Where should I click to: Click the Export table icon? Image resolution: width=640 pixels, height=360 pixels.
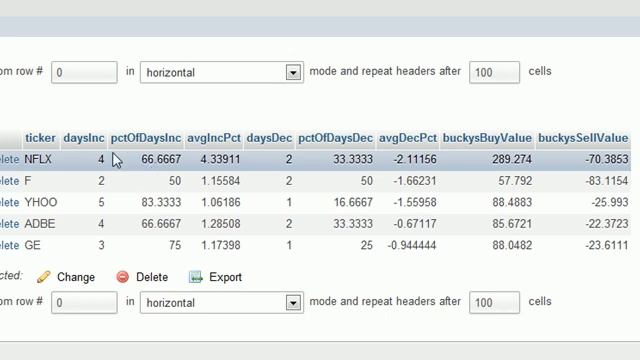196,277
